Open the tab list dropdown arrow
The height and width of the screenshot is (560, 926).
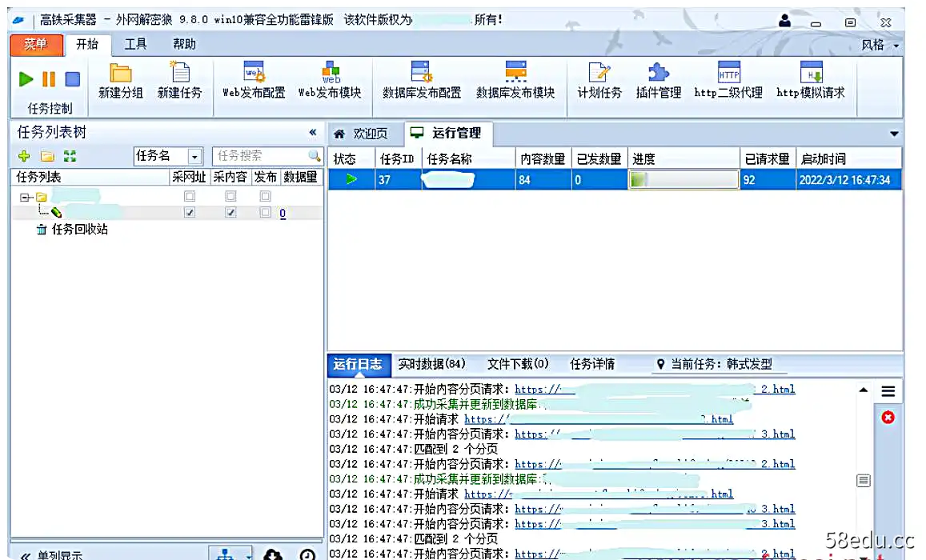(894, 134)
